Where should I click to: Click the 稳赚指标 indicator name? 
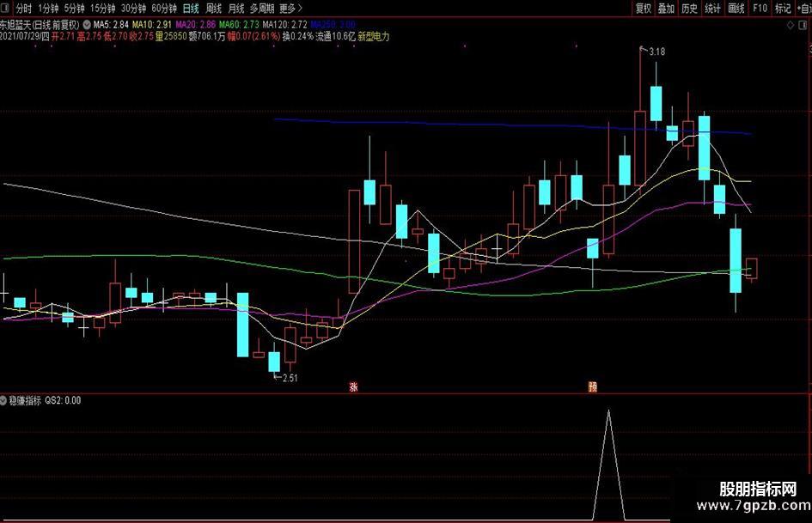[x=25, y=401]
